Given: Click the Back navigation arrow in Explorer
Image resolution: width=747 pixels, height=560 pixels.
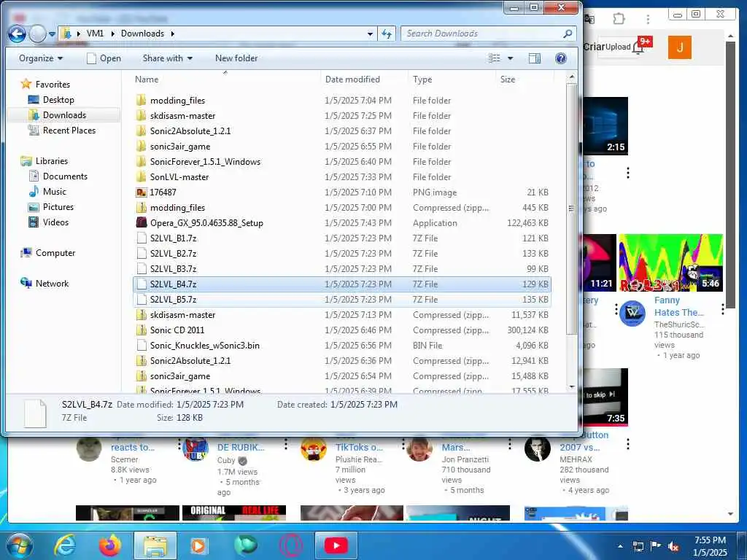Looking at the screenshot, I should 18,34.
